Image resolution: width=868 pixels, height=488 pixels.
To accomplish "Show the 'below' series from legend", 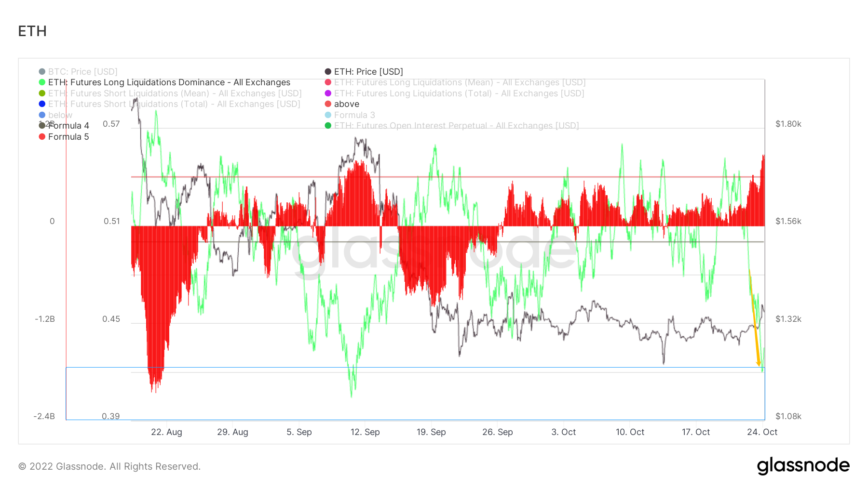I will click(x=60, y=115).
